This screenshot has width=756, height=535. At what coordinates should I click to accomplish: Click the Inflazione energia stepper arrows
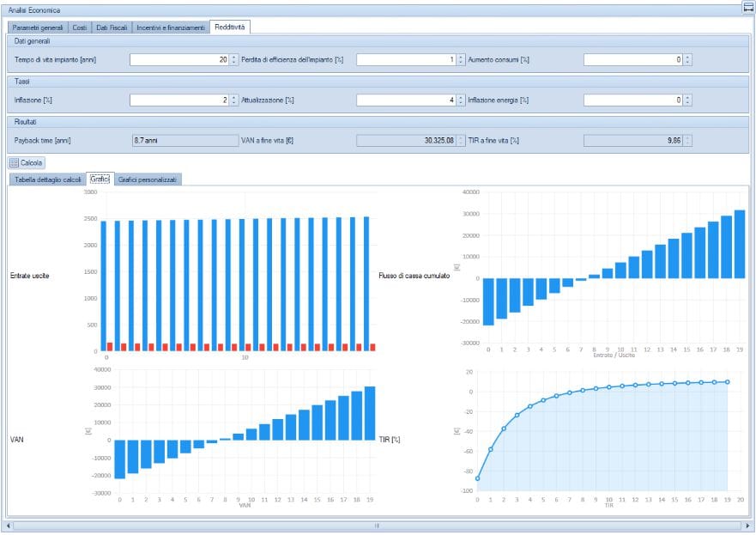[687, 100]
